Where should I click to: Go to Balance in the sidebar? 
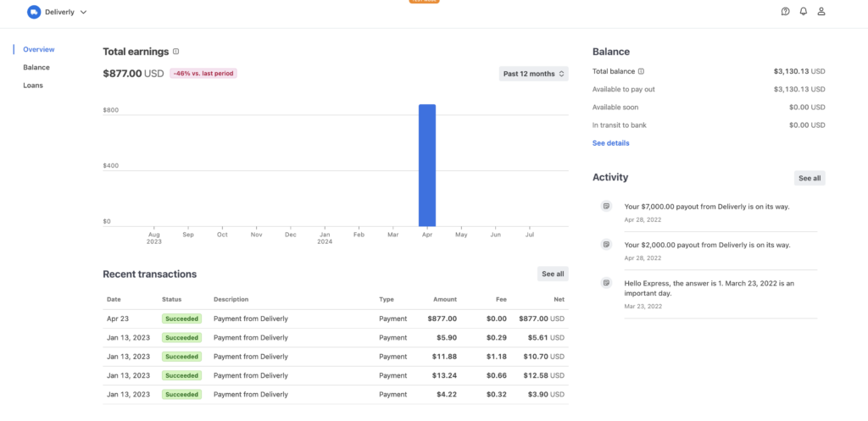click(x=36, y=67)
